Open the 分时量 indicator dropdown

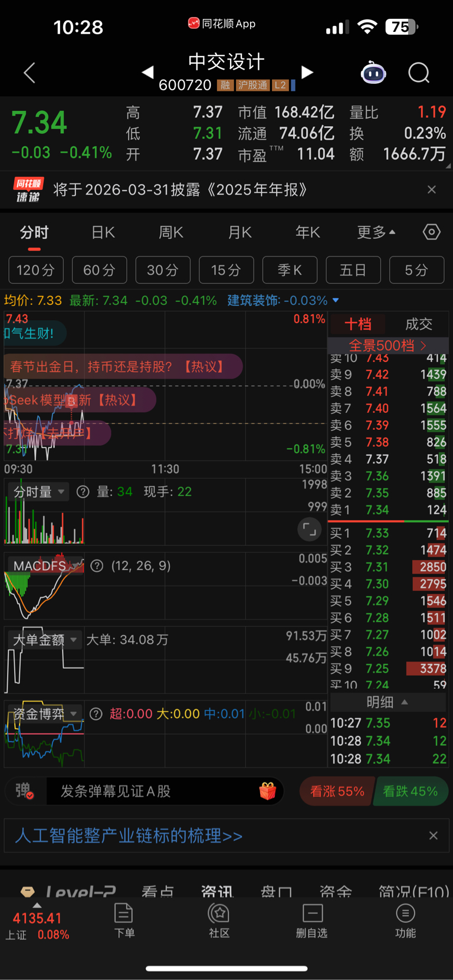39,492
